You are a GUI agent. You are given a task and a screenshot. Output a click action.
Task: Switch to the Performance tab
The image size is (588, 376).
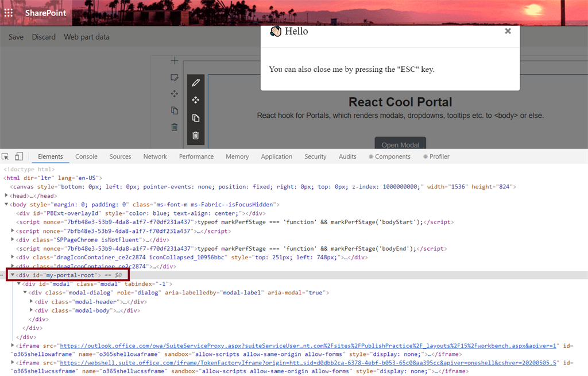[x=196, y=156]
